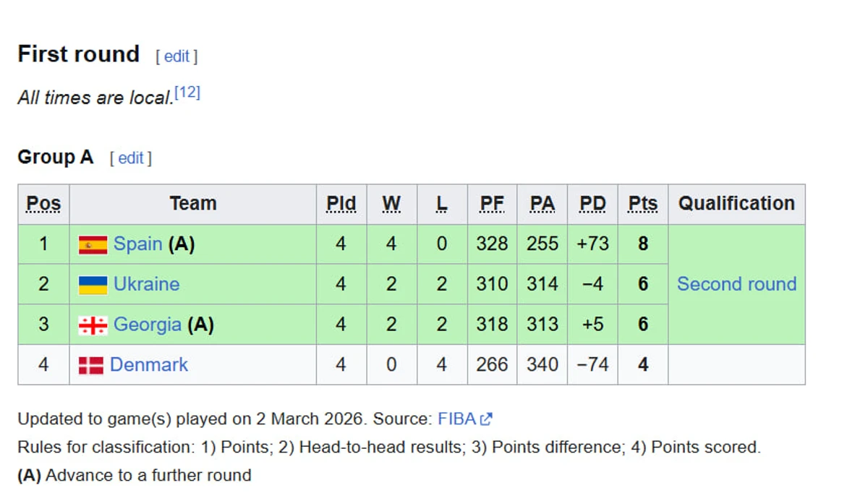This screenshot has width=868, height=493.
Task: Click the PD column header abbreviation
Action: (592, 204)
